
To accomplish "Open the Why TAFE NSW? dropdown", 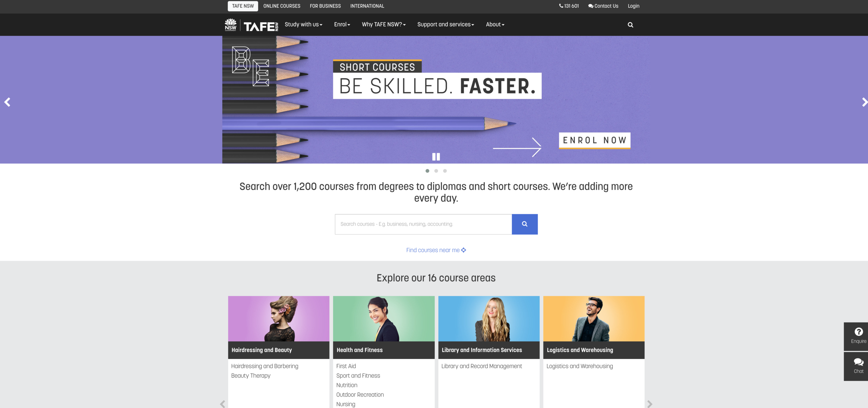I will pos(383,24).
